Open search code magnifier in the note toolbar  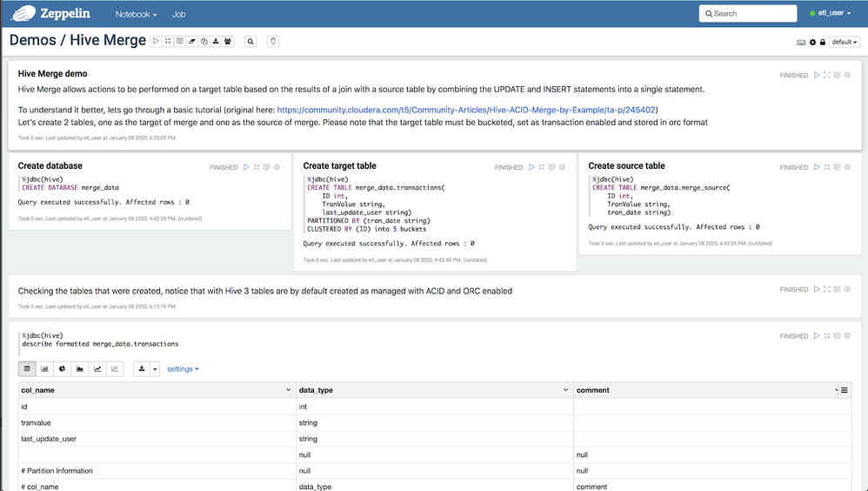point(250,41)
